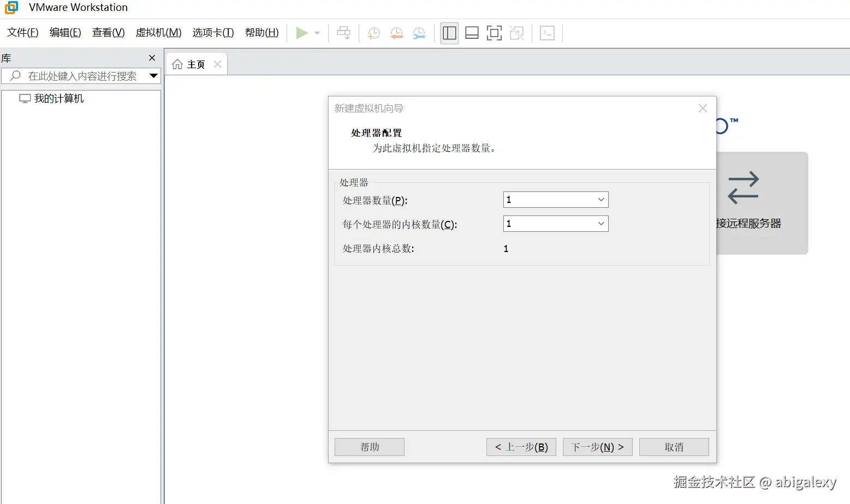Switch to the 主页 tab
Viewport: 850px width, 504px height.
point(195,64)
